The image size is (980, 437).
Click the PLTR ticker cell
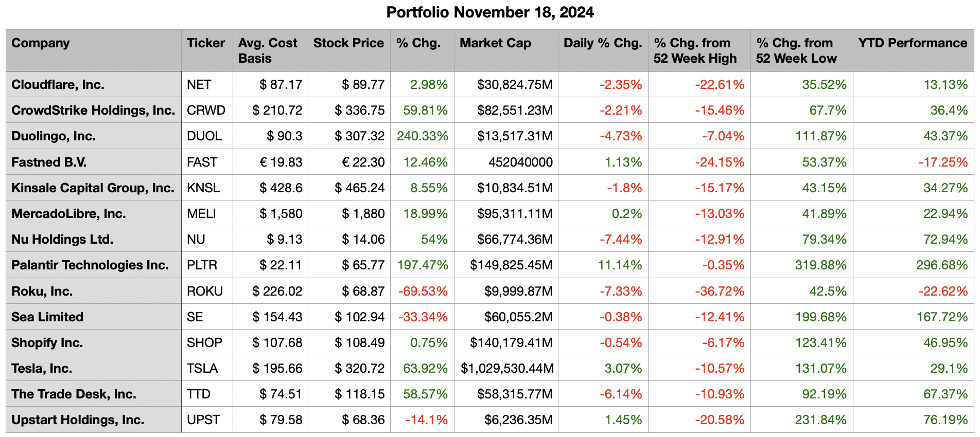202,265
